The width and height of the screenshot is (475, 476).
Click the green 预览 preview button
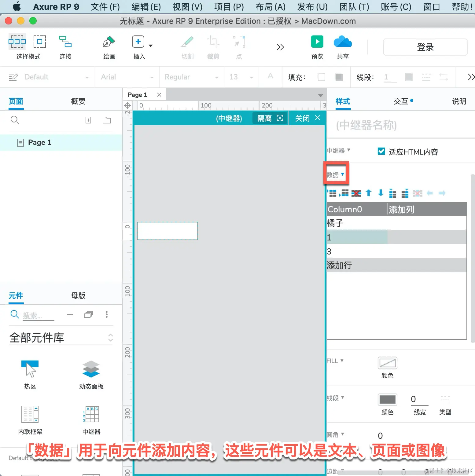click(317, 42)
